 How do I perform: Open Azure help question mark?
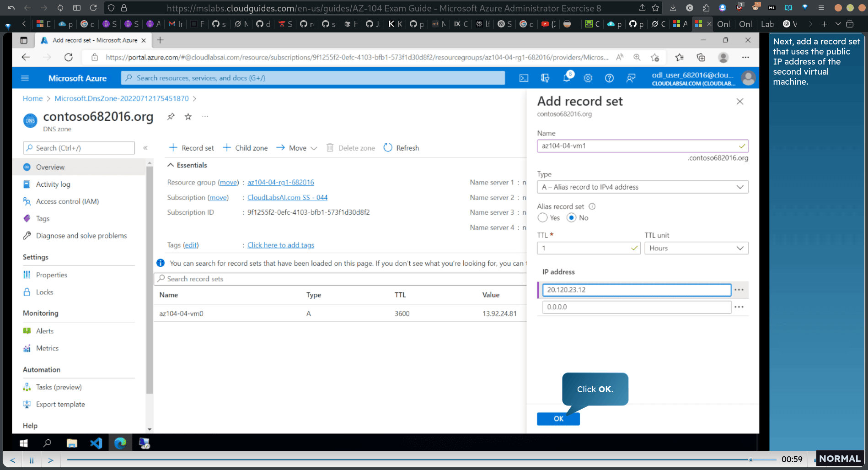click(x=609, y=78)
